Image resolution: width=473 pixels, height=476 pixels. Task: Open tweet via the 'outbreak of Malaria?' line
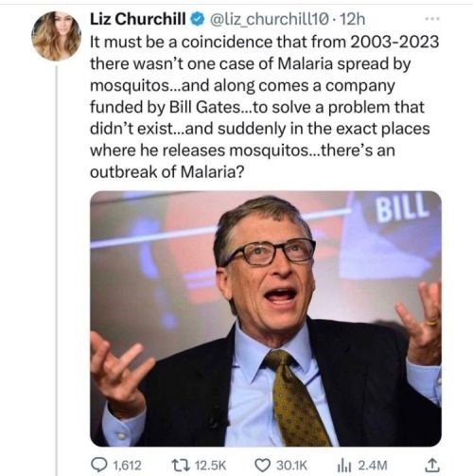167,172
